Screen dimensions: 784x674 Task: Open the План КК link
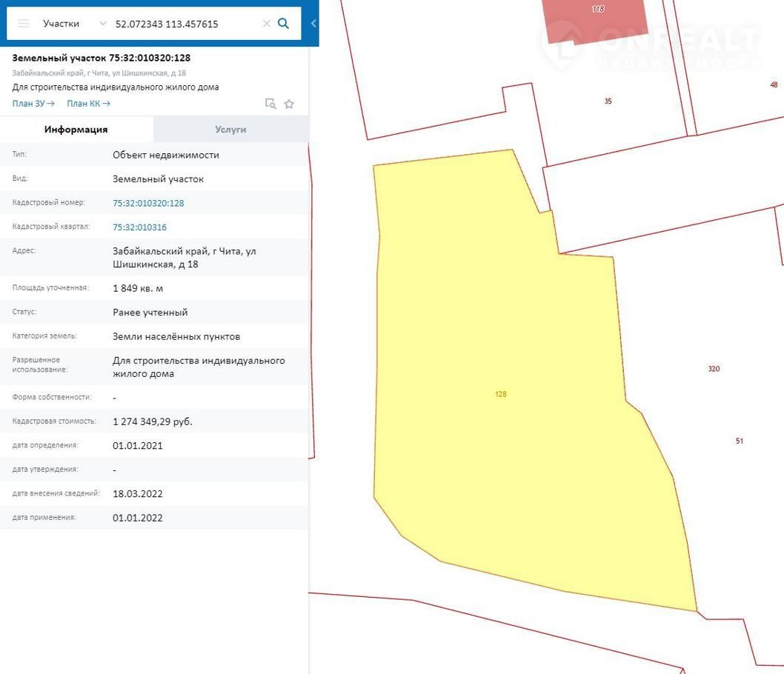(x=88, y=104)
